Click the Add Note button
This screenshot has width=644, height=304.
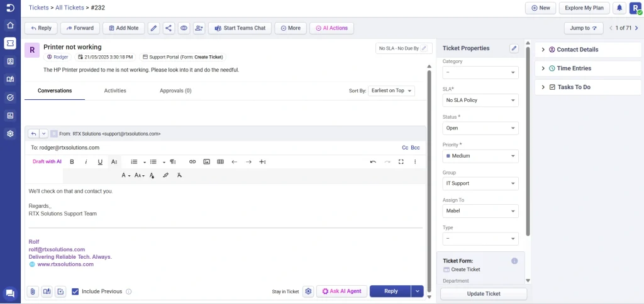click(x=123, y=28)
